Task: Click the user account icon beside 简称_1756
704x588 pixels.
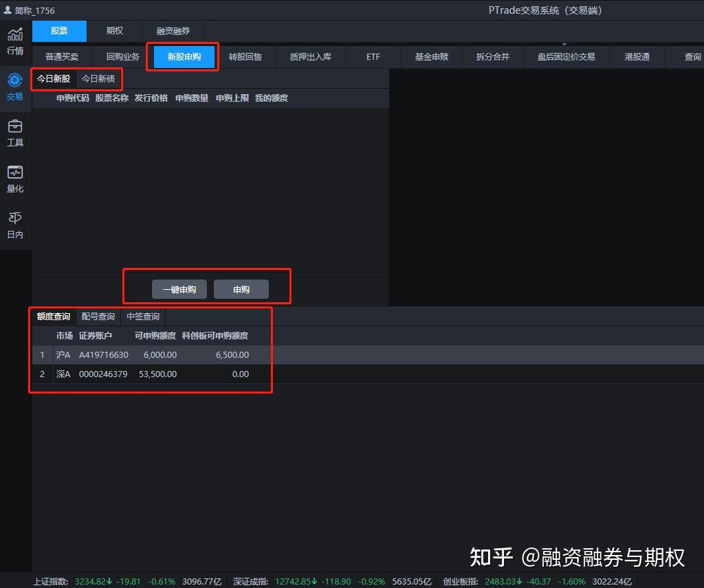Action: [x=8, y=10]
